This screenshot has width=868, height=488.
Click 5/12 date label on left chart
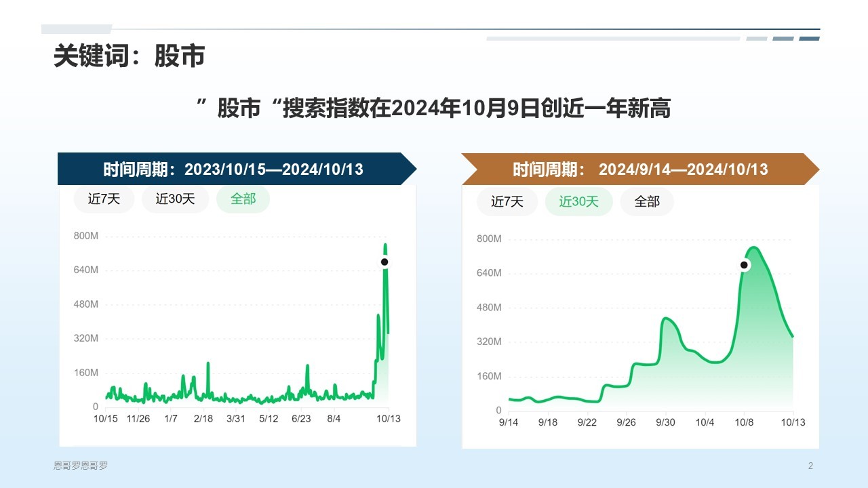[x=269, y=419]
